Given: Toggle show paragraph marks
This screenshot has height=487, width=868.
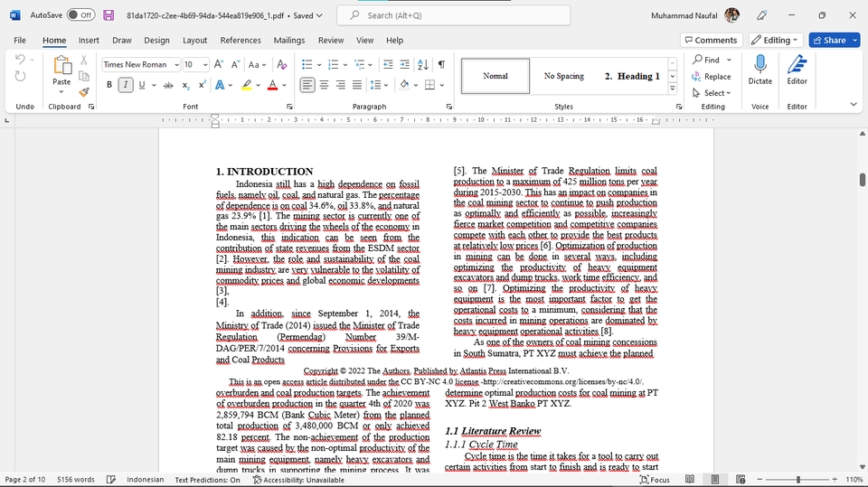Looking at the screenshot, I should coord(441,65).
